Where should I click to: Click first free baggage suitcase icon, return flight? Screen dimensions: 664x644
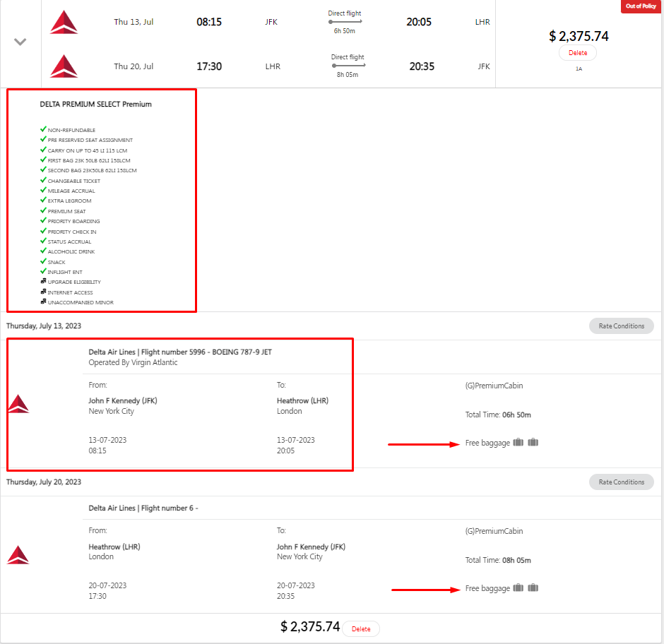518,588
